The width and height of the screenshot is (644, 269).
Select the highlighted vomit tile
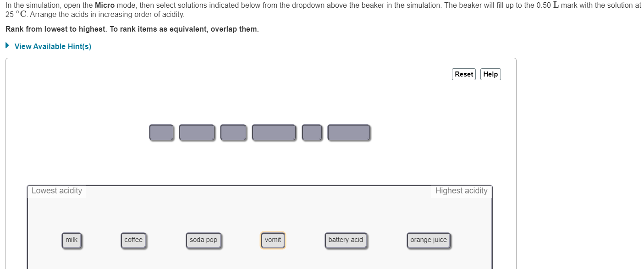(x=273, y=240)
